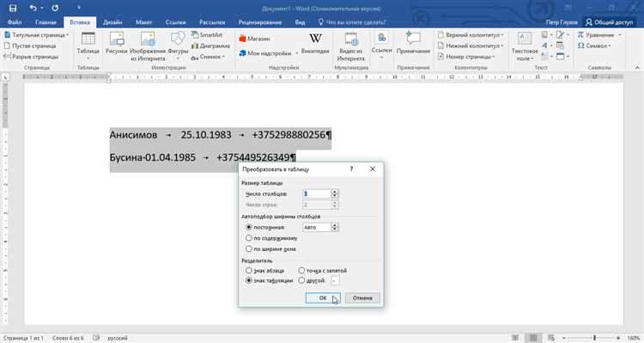Open the Фигуры shapes gallery
The height and width of the screenshot is (343, 644).
178,46
